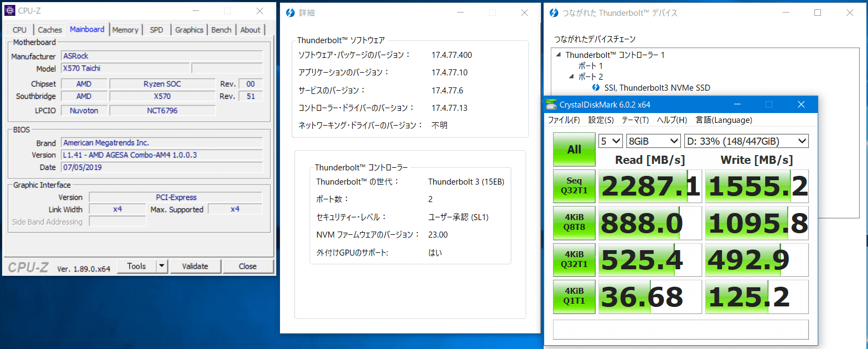
Task: Click the 4KiB Q1T1 read result 36.68
Action: tap(650, 297)
